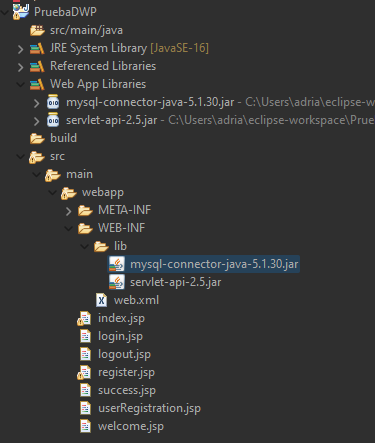Select highlighted mysql-connector-java-5.1.30.jar in lib
The width and height of the screenshot is (375, 443).
point(214,264)
